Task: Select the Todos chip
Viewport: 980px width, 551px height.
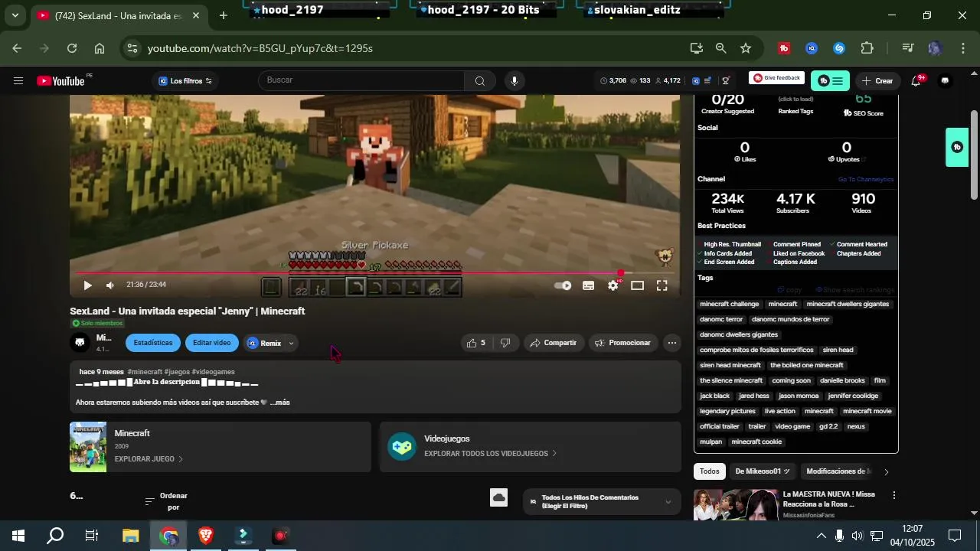Action: tap(710, 471)
